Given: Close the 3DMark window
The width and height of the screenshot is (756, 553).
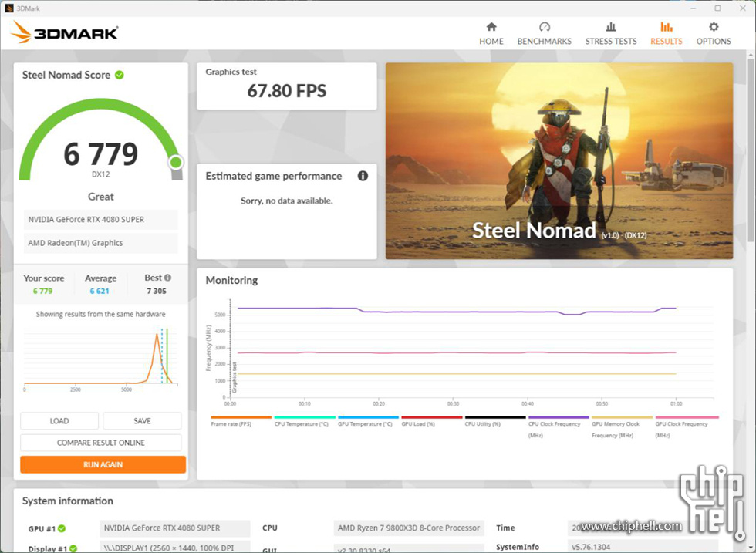Looking at the screenshot, I should 742,8.
